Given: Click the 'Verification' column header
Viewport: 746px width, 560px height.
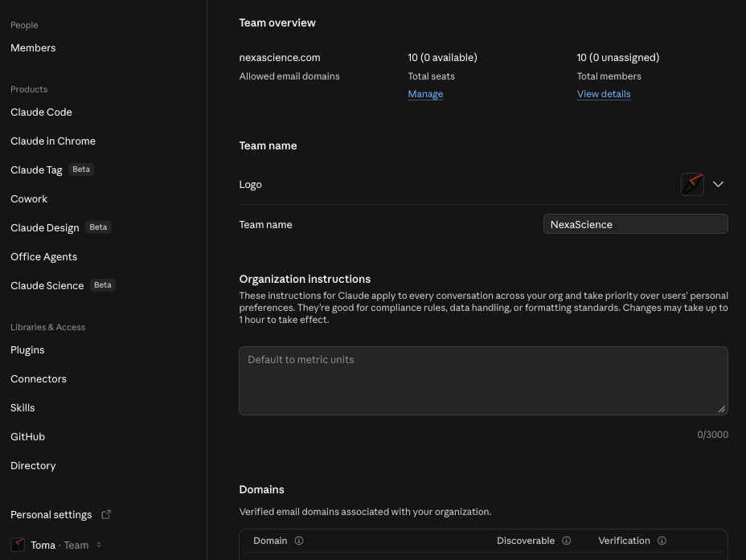Looking at the screenshot, I should click(x=624, y=541).
